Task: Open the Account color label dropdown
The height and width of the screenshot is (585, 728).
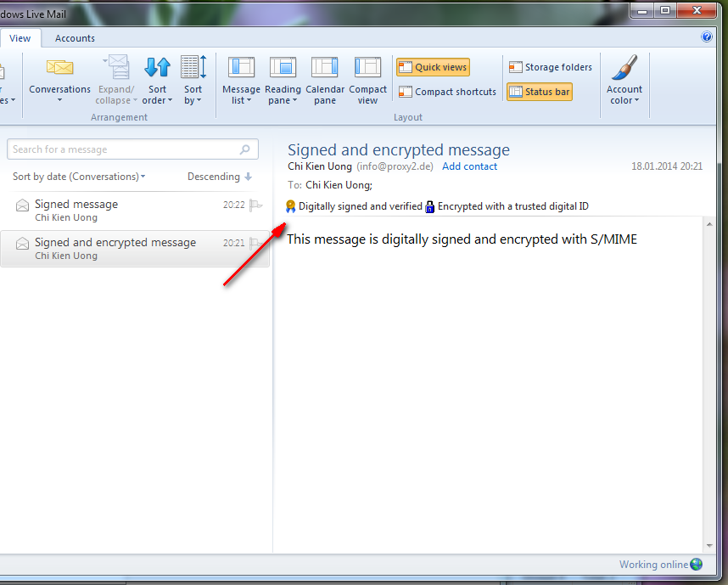Action: (624, 95)
